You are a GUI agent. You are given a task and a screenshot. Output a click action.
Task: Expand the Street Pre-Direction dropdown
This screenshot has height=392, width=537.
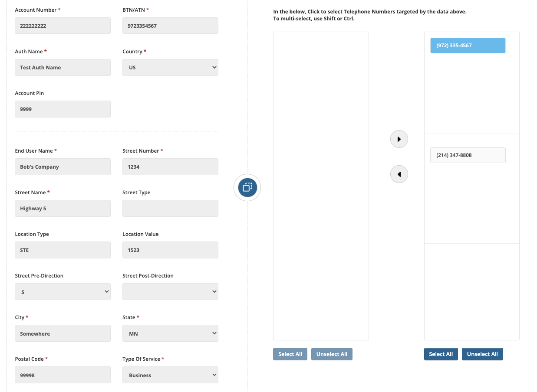pyautogui.click(x=63, y=292)
